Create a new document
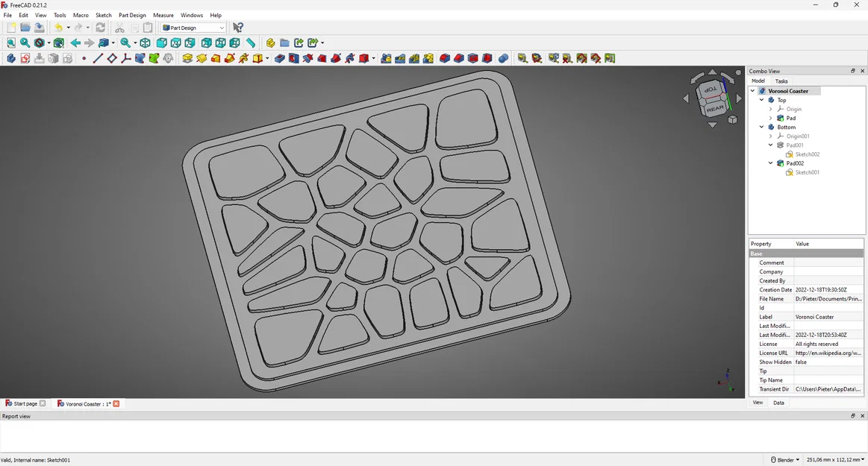The height and width of the screenshot is (466, 868). click(x=11, y=28)
